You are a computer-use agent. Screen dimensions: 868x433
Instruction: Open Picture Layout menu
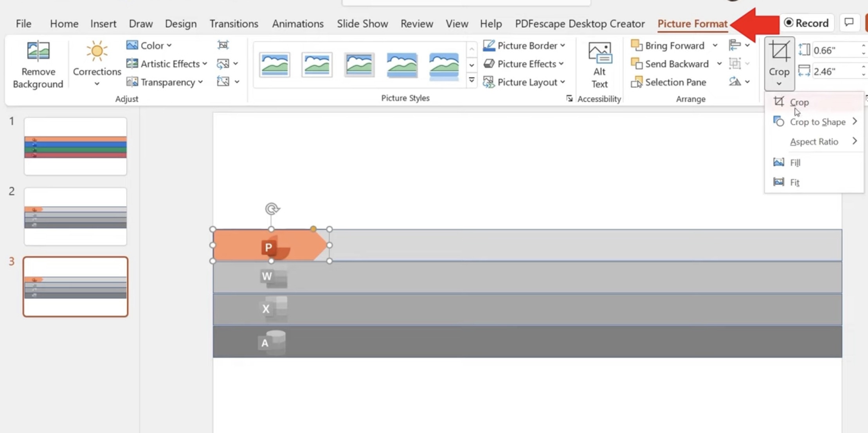tap(524, 82)
